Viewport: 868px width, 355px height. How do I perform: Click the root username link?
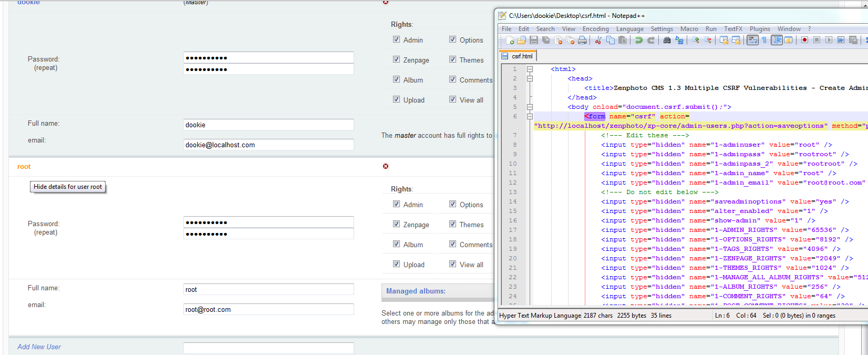(x=24, y=167)
